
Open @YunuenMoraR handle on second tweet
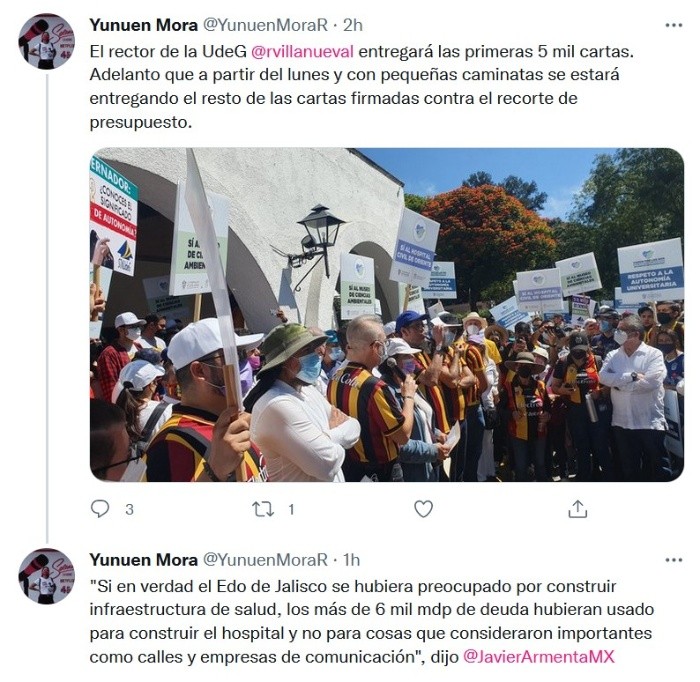[266, 560]
